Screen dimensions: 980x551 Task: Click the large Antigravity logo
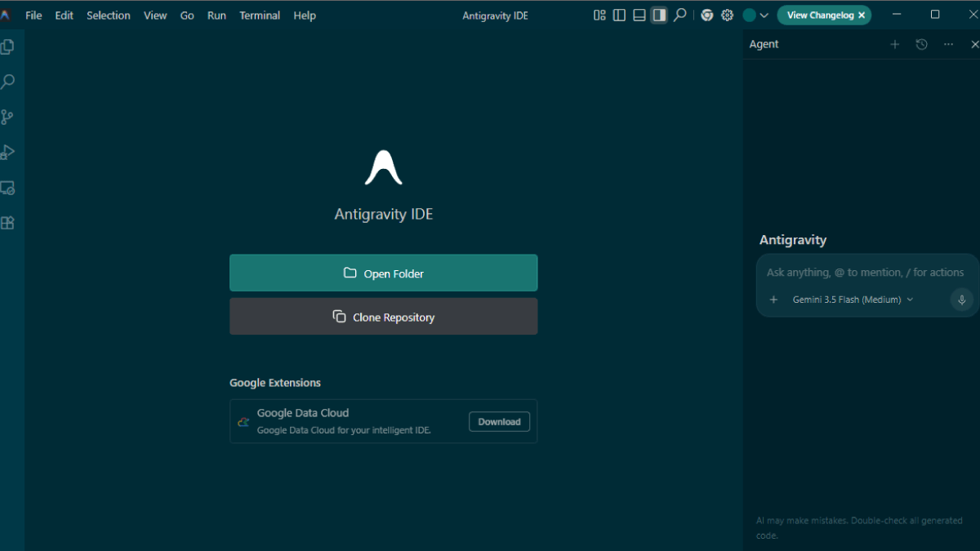click(x=383, y=167)
